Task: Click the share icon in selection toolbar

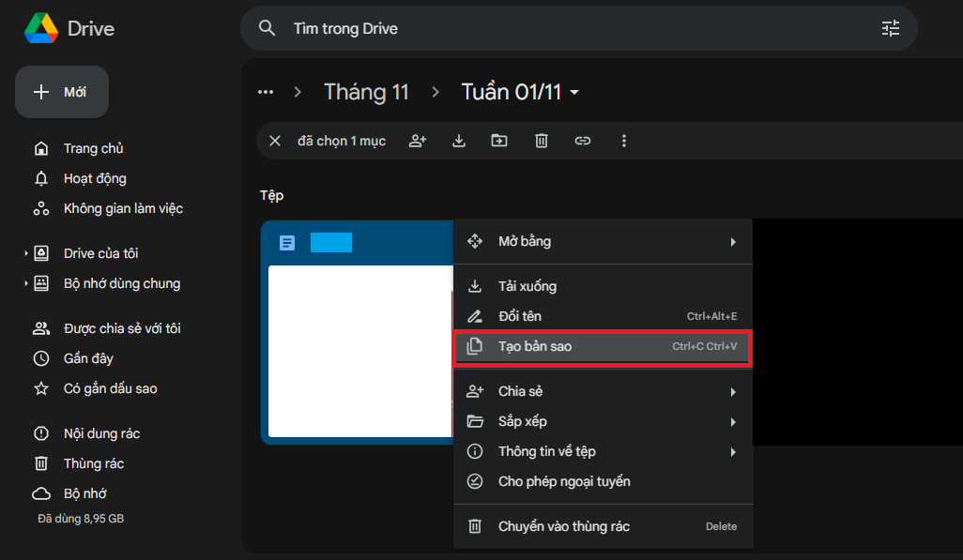Action: [418, 141]
